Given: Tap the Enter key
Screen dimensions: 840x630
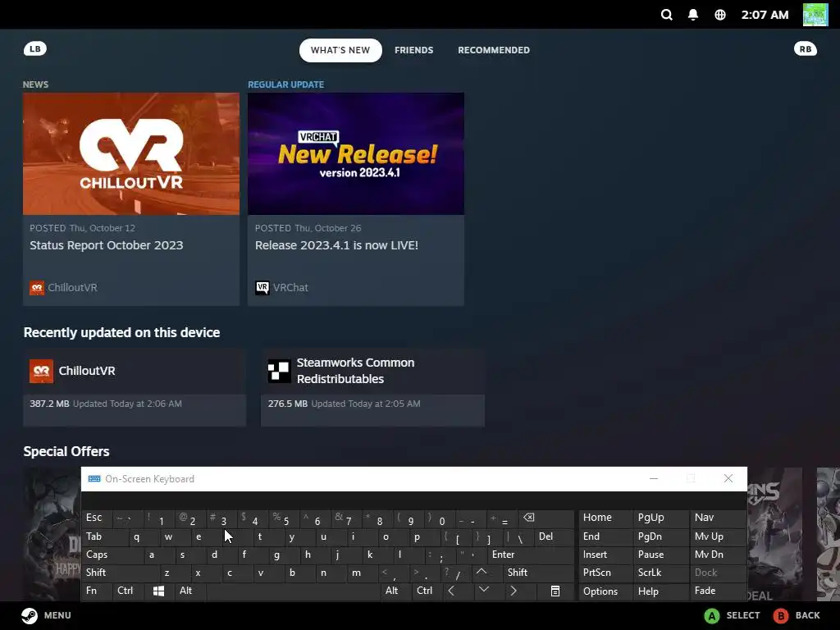Looking at the screenshot, I should 531,555.
